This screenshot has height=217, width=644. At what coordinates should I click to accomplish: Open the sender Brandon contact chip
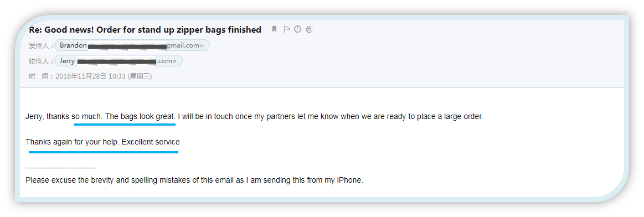(132, 45)
